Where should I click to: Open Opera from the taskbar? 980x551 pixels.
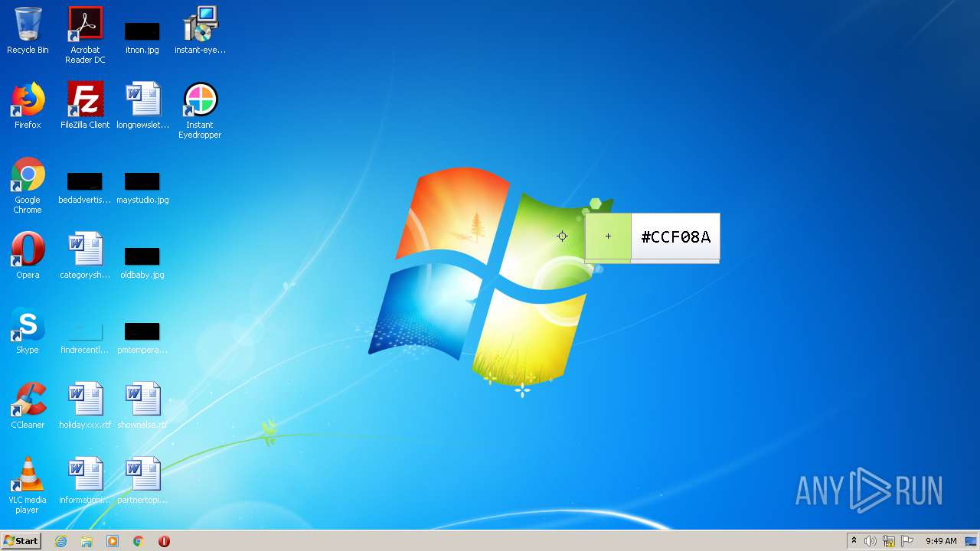coord(164,541)
